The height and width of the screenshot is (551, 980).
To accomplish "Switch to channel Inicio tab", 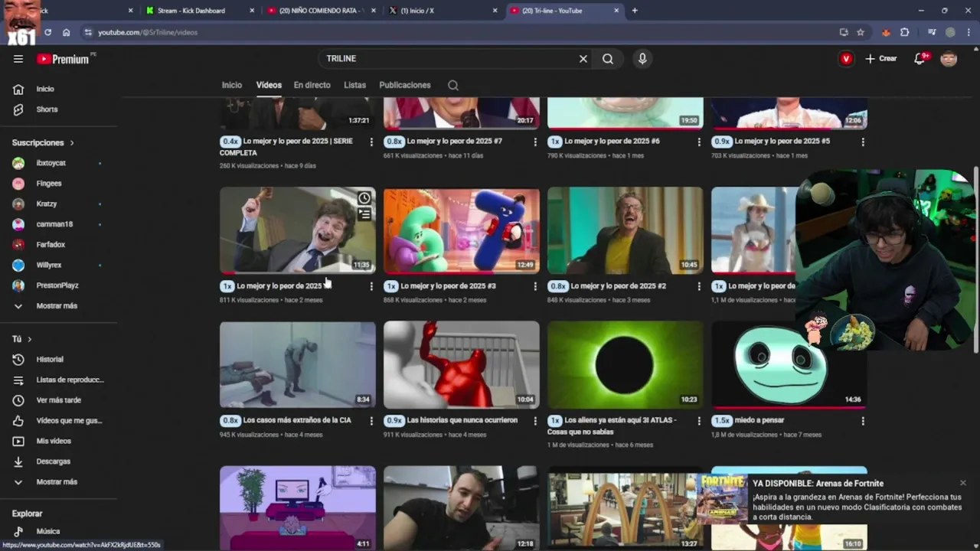I will click(x=232, y=85).
